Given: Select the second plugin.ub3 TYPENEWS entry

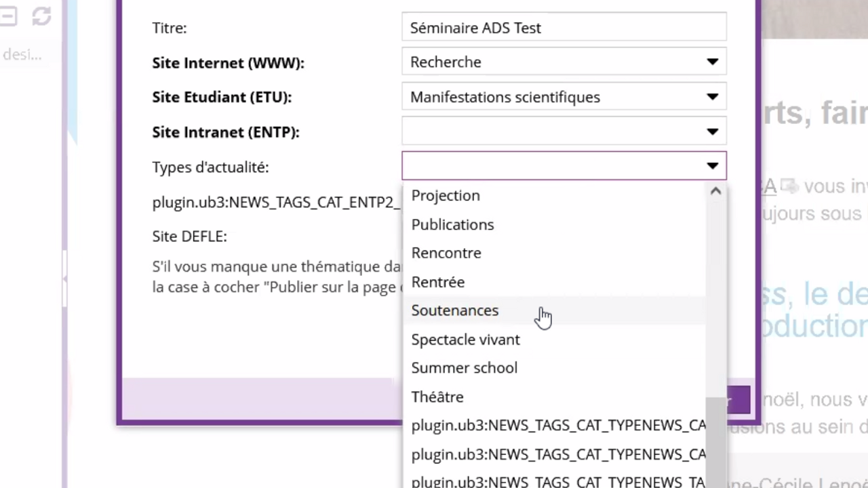Looking at the screenshot, I should click(557, 454).
